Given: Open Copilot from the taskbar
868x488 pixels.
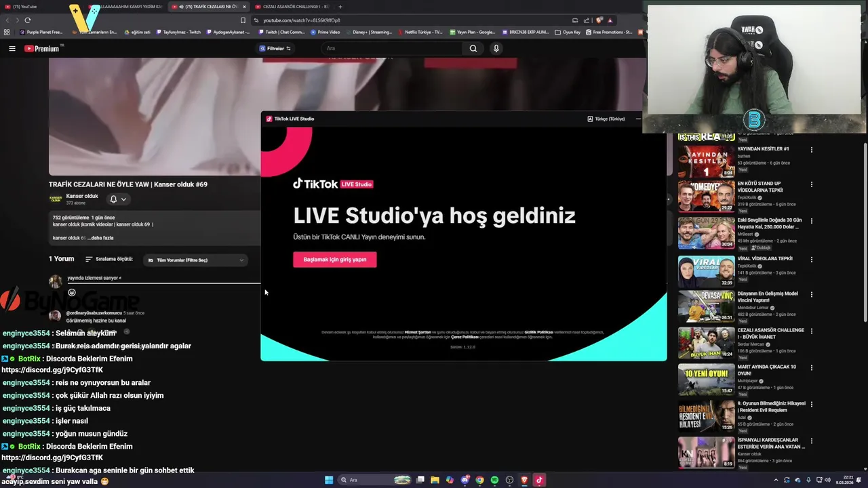Looking at the screenshot, I should 450,480.
